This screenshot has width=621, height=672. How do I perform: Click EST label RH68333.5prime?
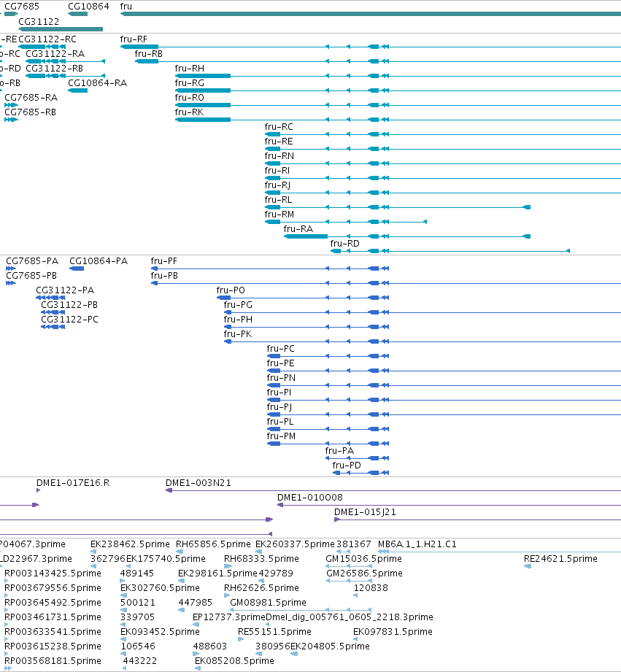point(261,558)
